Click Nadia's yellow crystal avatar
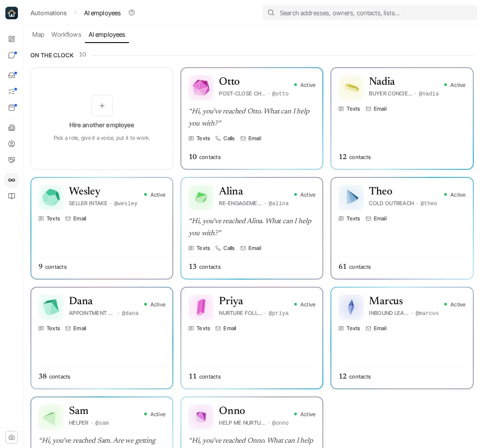The height and width of the screenshot is (448, 480). tap(351, 87)
